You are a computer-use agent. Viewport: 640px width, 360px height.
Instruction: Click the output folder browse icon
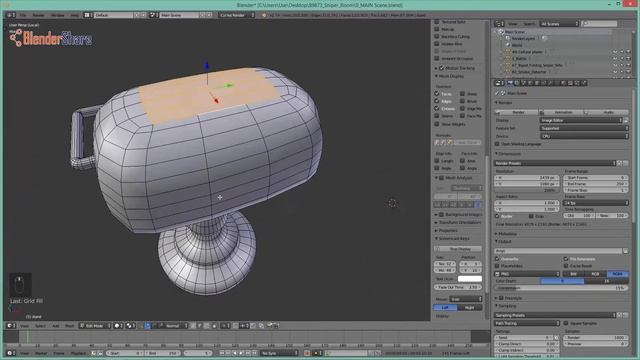click(x=625, y=251)
